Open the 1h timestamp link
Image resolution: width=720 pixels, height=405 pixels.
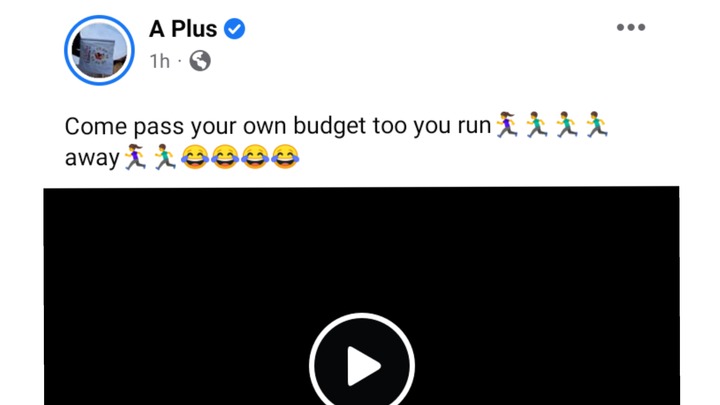(160, 61)
